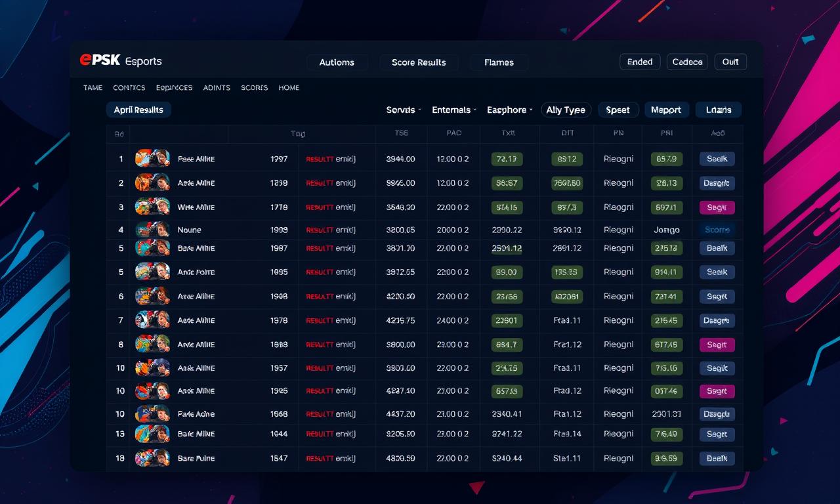Click the Speet filter button
This screenshot has height=504, width=840.
click(618, 110)
